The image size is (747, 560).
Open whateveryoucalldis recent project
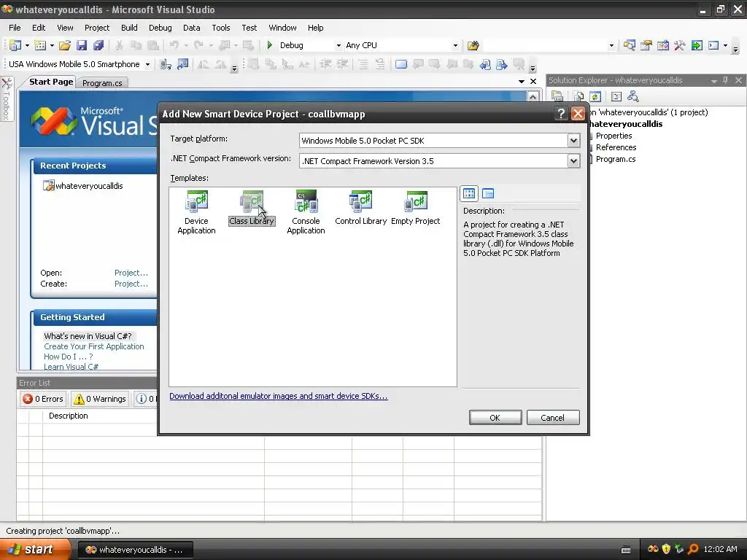point(89,186)
